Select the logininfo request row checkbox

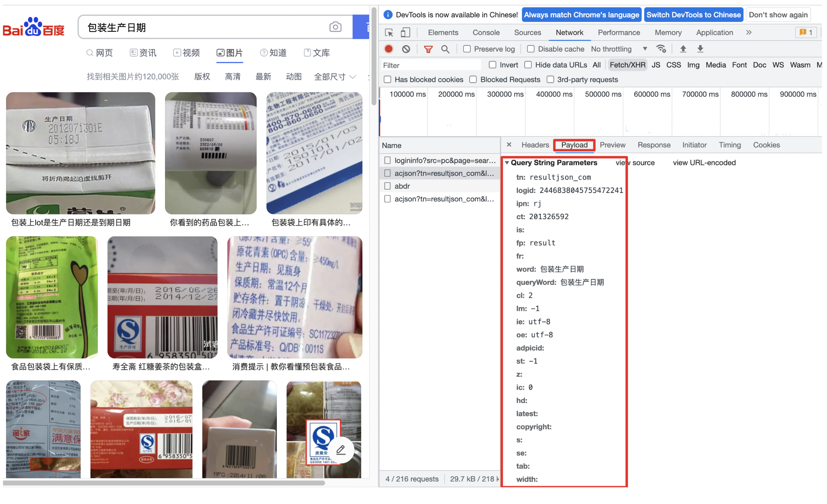(387, 160)
